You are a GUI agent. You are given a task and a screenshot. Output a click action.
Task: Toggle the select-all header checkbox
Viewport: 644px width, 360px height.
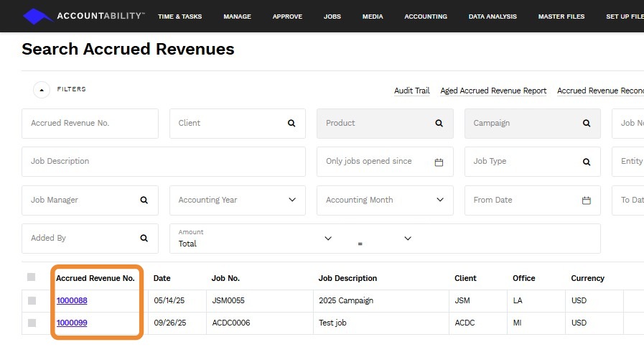click(x=31, y=277)
